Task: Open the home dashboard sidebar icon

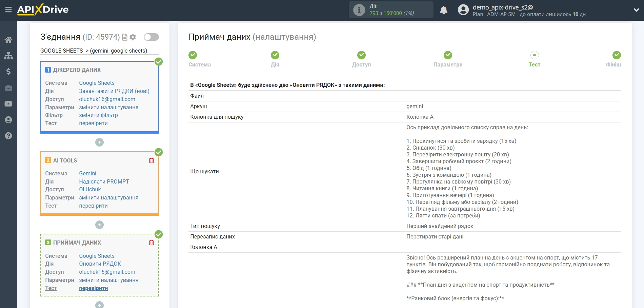Action: pos(8,40)
